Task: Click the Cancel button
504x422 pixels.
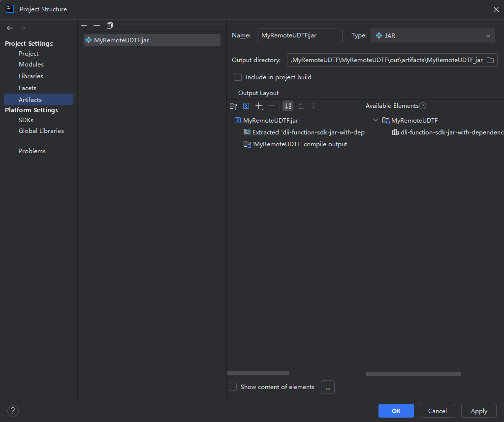Action: click(x=437, y=411)
